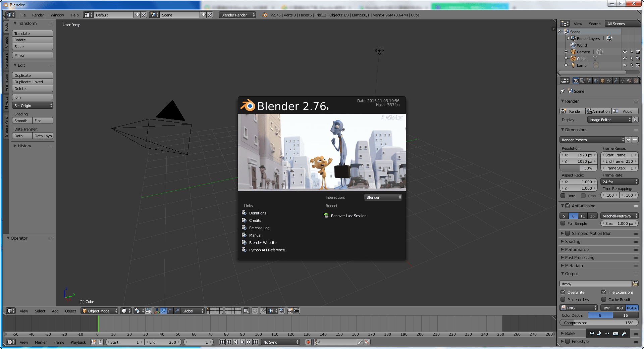644x349 pixels.
Task: Open the World properties tab (globe icon)
Action: pyautogui.click(x=596, y=81)
